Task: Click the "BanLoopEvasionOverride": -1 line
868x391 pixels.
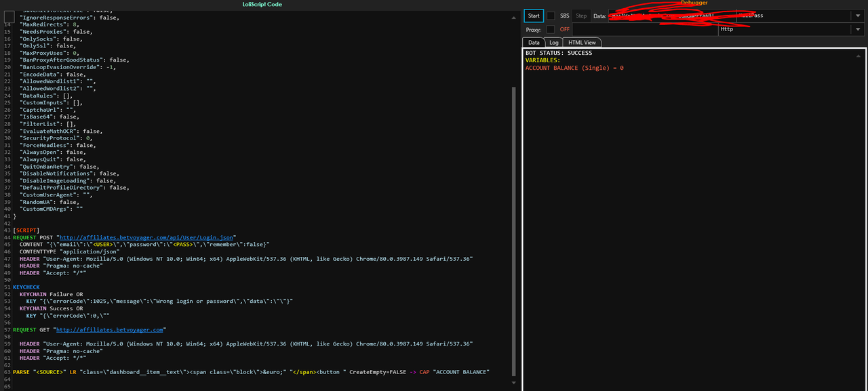Action: pos(68,67)
